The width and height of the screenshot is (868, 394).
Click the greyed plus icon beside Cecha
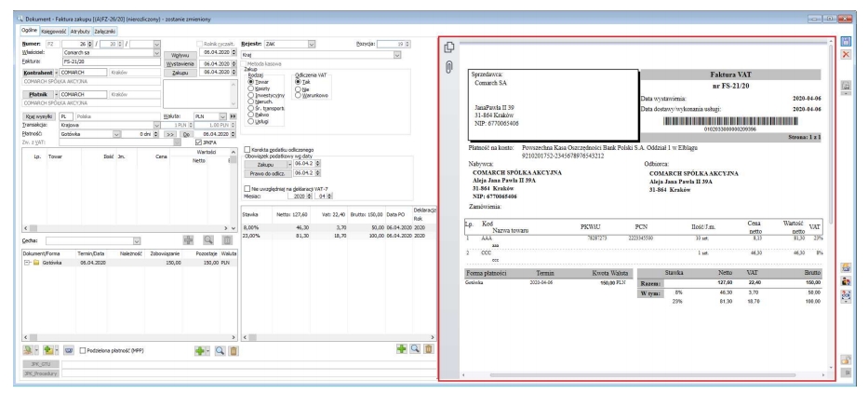189,240
